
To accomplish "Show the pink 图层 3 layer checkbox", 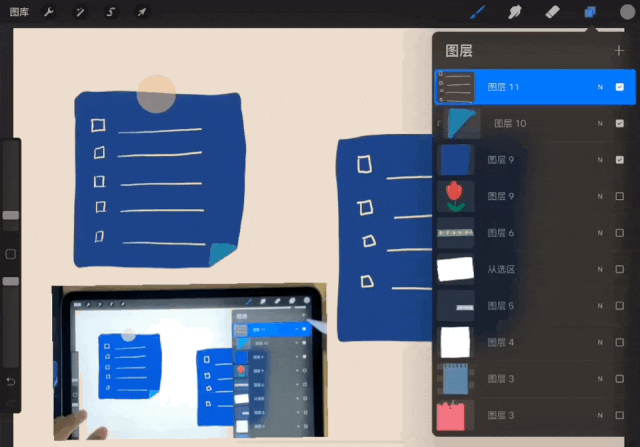I will click(x=620, y=415).
